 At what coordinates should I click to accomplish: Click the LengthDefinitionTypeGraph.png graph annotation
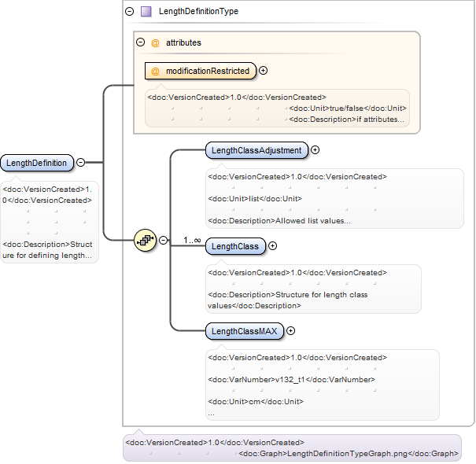click(x=349, y=454)
